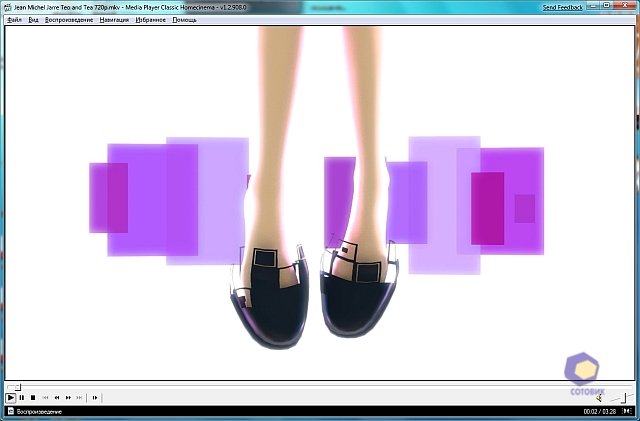
Task: Mute audio via the speaker icon
Action: [x=600, y=398]
